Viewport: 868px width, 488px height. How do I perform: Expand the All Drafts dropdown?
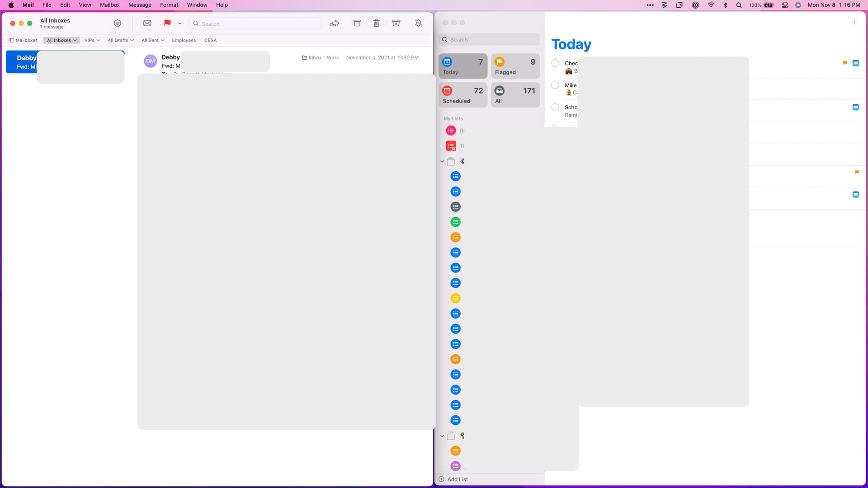pos(120,40)
